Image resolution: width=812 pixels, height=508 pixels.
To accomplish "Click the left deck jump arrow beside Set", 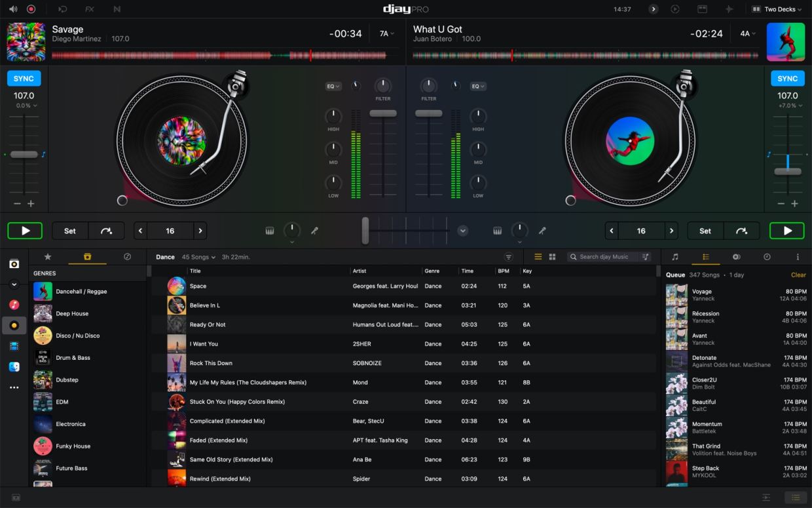I will (x=106, y=231).
